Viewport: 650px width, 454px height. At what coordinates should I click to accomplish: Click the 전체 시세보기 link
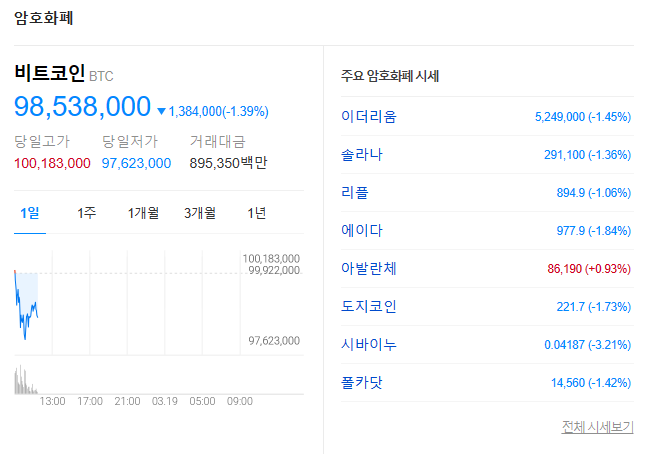(x=597, y=427)
